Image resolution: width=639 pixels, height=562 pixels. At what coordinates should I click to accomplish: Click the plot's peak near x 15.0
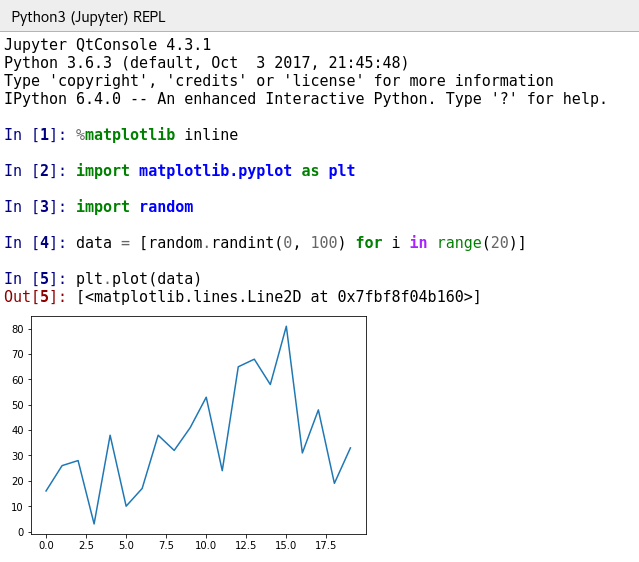pyautogui.click(x=286, y=326)
